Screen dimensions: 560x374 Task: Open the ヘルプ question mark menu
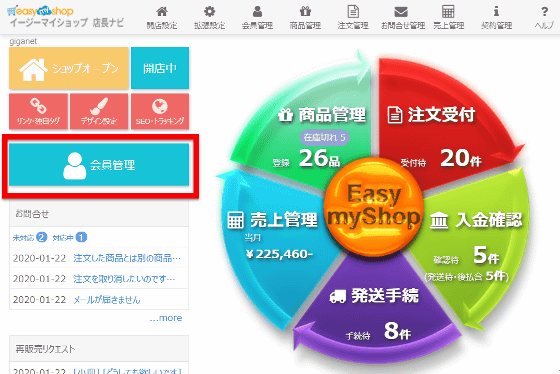[544, 18]
